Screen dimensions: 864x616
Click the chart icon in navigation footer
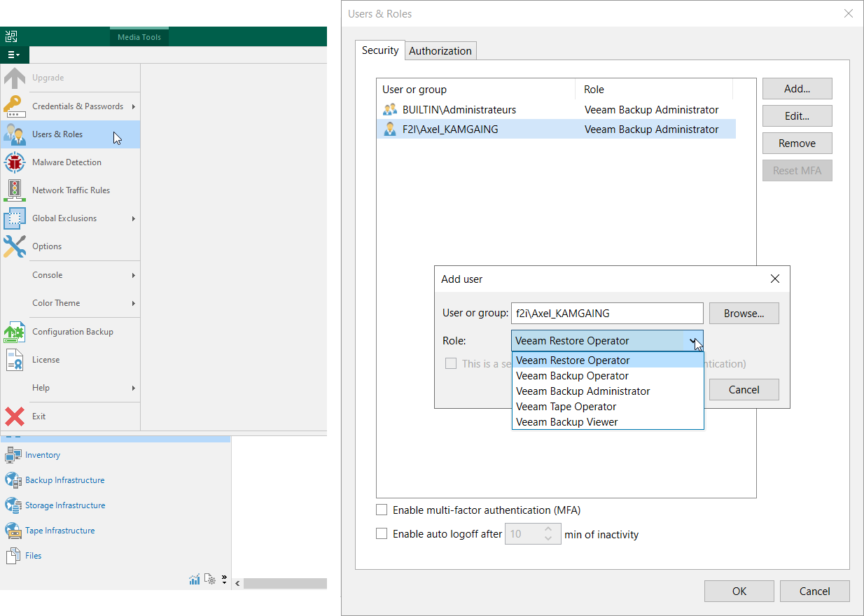[195, 580]
